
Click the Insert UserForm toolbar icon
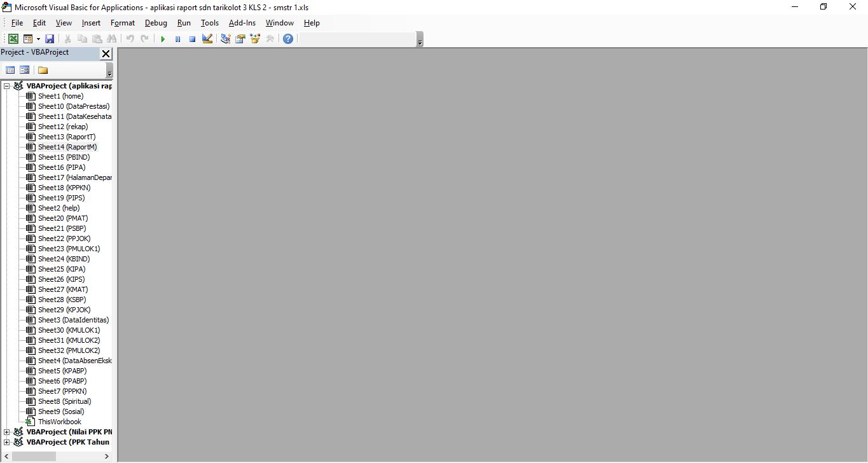pos(28,39)
